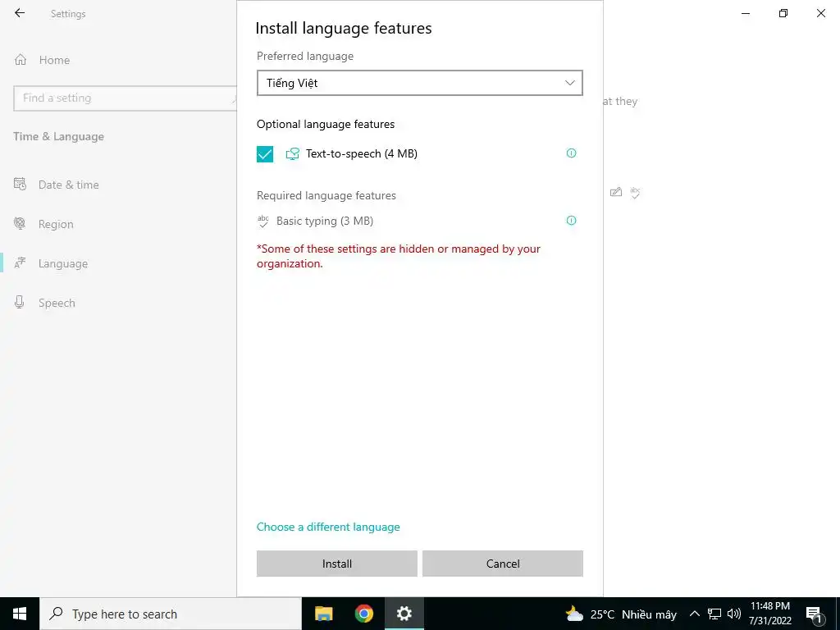Viewport: 840px width, 630px height.
Task: Restore down the Settings window
Action: tap(783, 13)
